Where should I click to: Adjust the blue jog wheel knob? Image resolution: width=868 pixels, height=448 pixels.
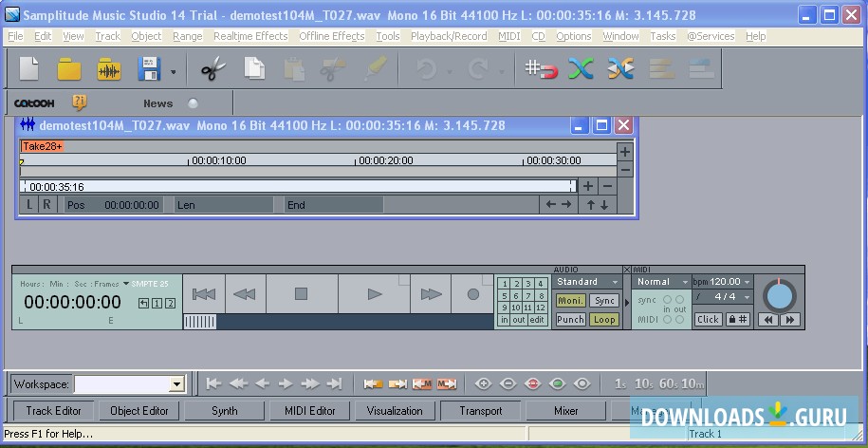[x=780, y=296]
